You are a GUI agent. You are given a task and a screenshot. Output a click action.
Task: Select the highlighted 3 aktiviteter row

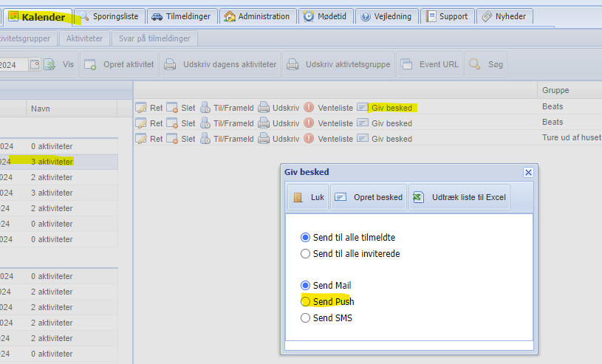click(59, 162)
